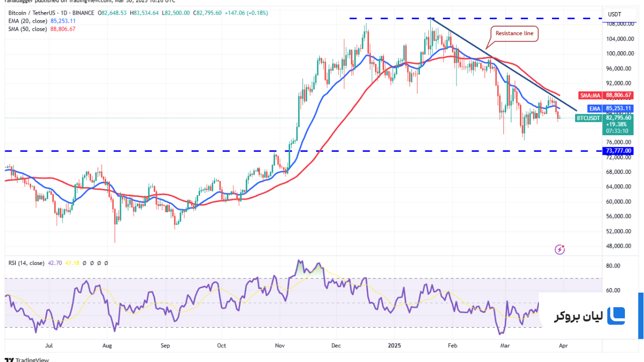This screenshot has height=362, width=644.
Task: Click the 104,000.00 price axis label
Action: point(619,39)
